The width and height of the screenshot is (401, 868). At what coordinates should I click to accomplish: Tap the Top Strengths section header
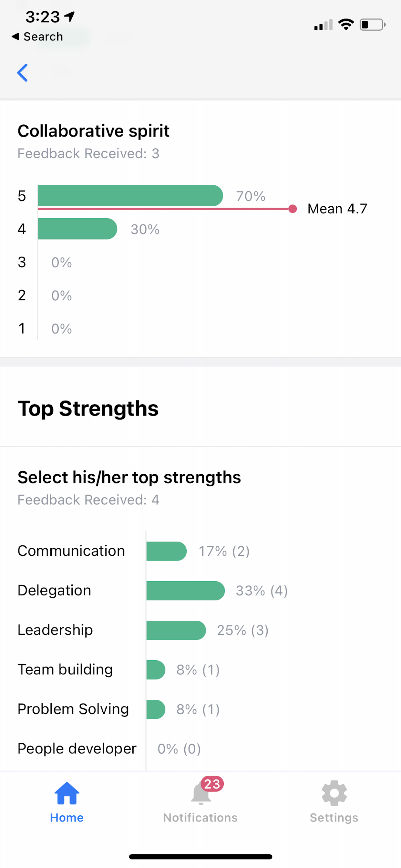[x=88, y=408]
